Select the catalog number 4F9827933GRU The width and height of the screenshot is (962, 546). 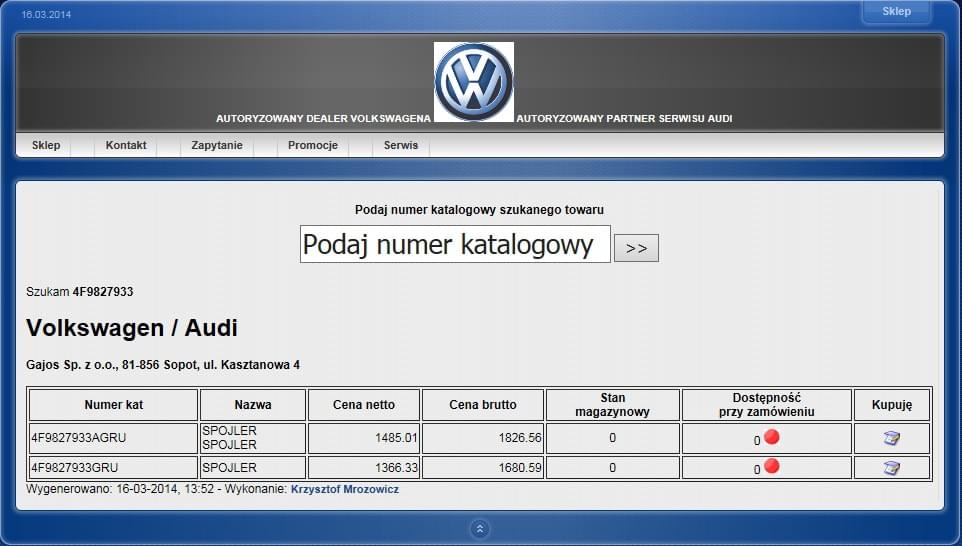(74, 468)
